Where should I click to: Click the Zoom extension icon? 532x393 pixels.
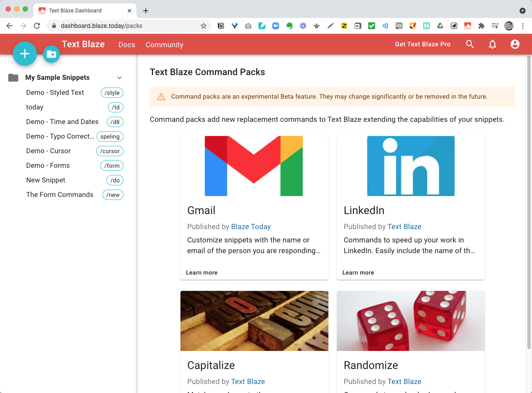pyautogui.click(x=276, y=26)
